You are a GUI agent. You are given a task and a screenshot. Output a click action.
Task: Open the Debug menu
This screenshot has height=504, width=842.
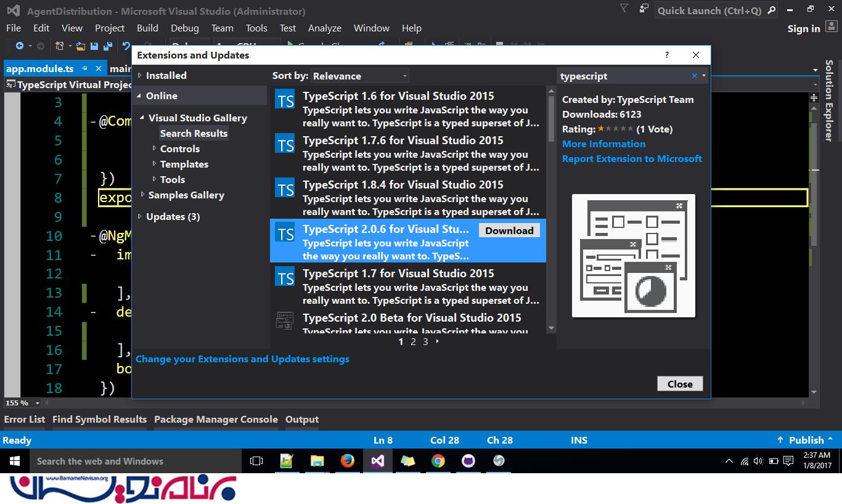(185, 28)
